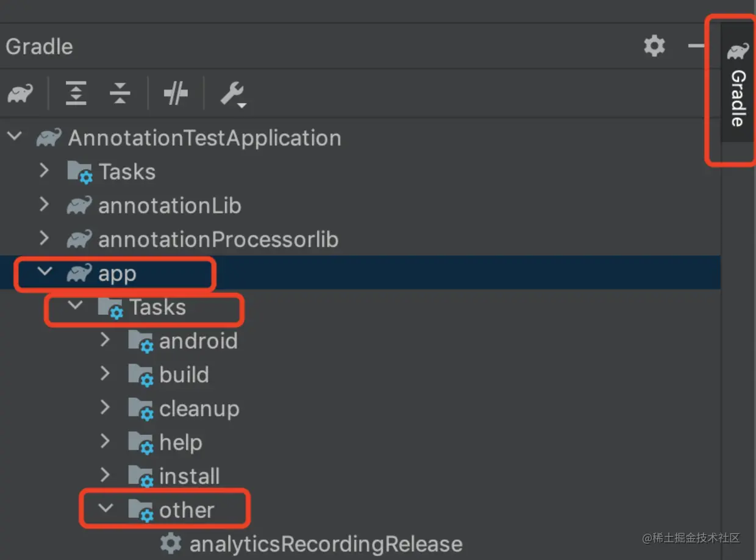The image size is (756, 560).
Task: Toggle Offline Mode in Gradle toolbar
Action: [x=176, y=94]
